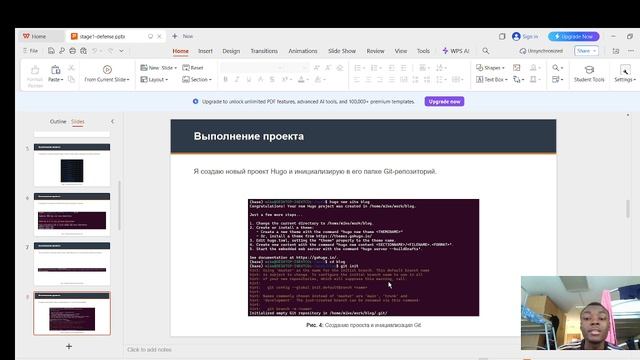Open the View ribbon tab
The width and height of the screenshot is (640, 360).
401,51
